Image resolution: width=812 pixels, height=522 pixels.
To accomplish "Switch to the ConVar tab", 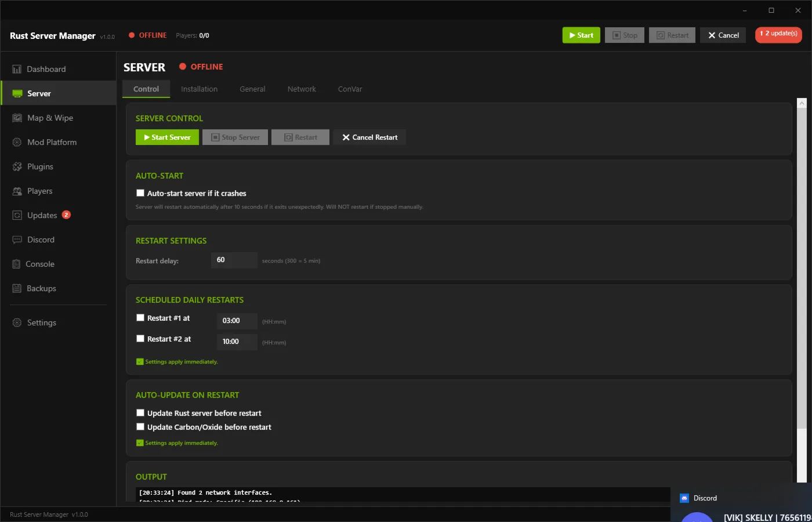I will click(x=350, y=89).
